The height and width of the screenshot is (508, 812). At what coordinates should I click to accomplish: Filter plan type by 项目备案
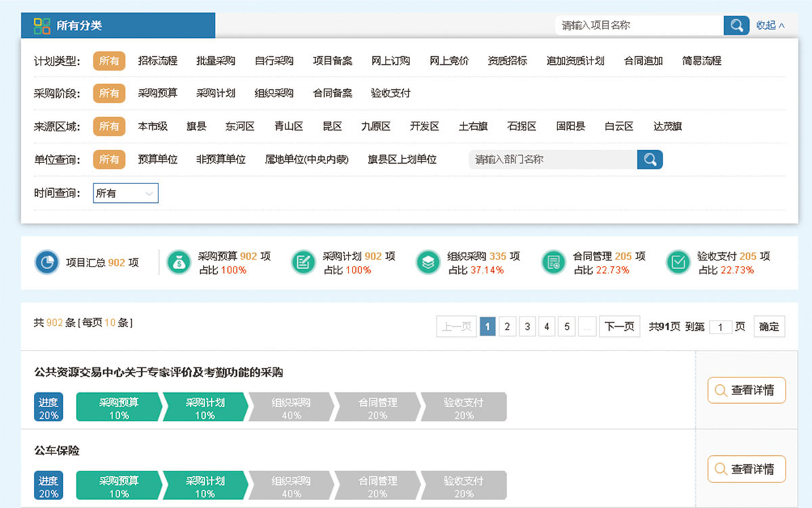click(x=332, y=61)
